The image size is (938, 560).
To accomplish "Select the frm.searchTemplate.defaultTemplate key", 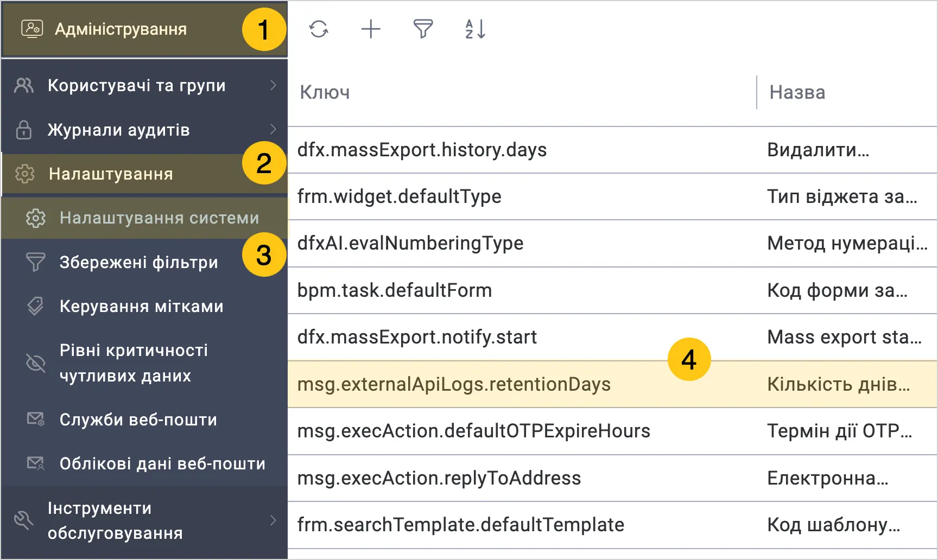I will 461,525.
